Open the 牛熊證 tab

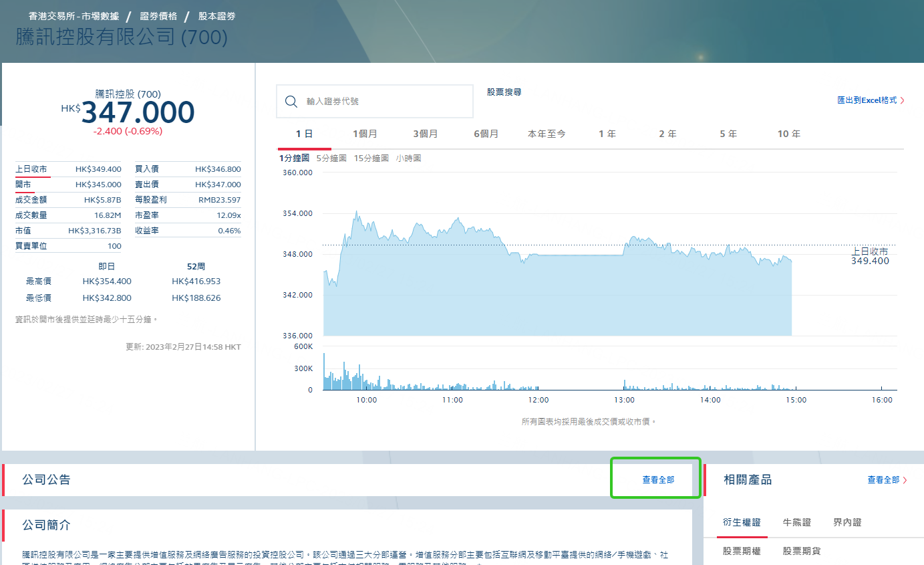[797, 522]
